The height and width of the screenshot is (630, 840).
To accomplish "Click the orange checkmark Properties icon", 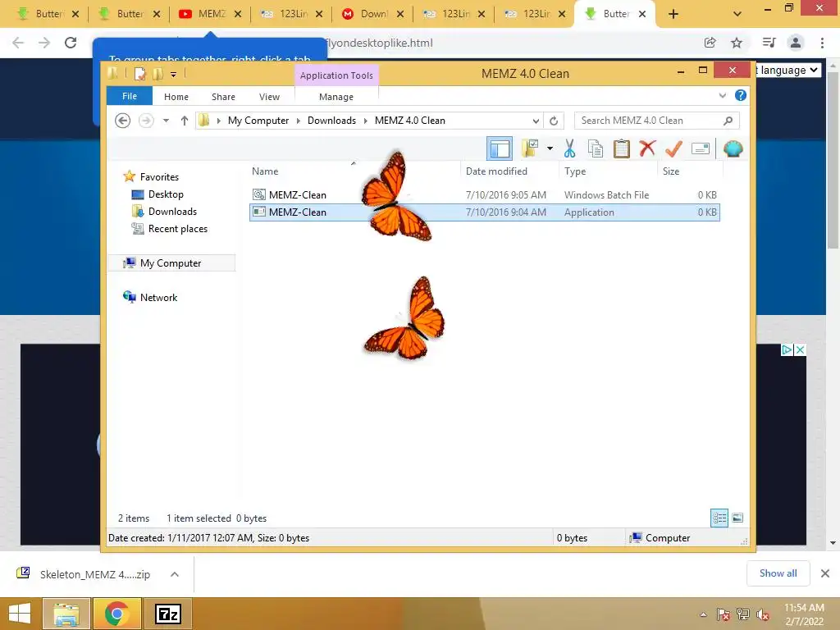I will coord(673,148).
